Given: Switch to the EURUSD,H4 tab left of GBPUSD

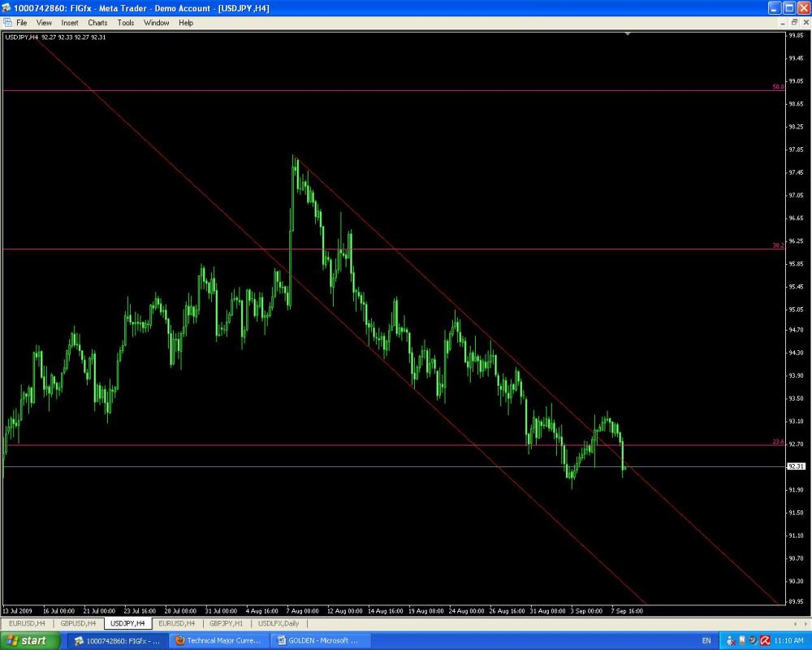Looking at the screenshot, I should point(27,623).
